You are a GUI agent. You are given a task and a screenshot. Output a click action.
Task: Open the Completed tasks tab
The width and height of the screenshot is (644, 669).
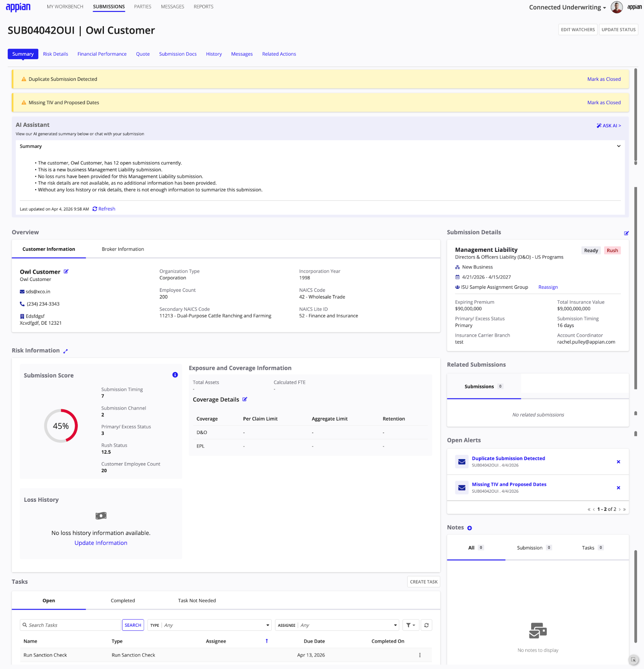pos(123,600)
